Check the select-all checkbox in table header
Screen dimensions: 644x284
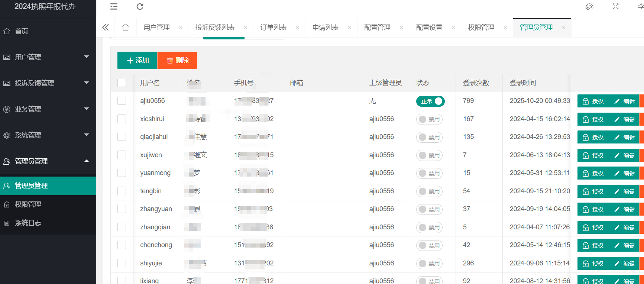122,83
